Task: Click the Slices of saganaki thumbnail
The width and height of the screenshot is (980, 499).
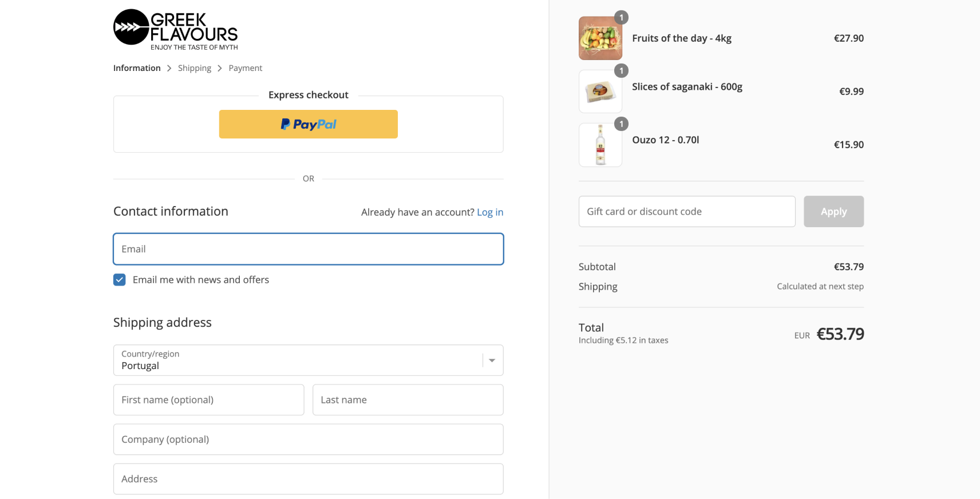Action: [600, 92]
